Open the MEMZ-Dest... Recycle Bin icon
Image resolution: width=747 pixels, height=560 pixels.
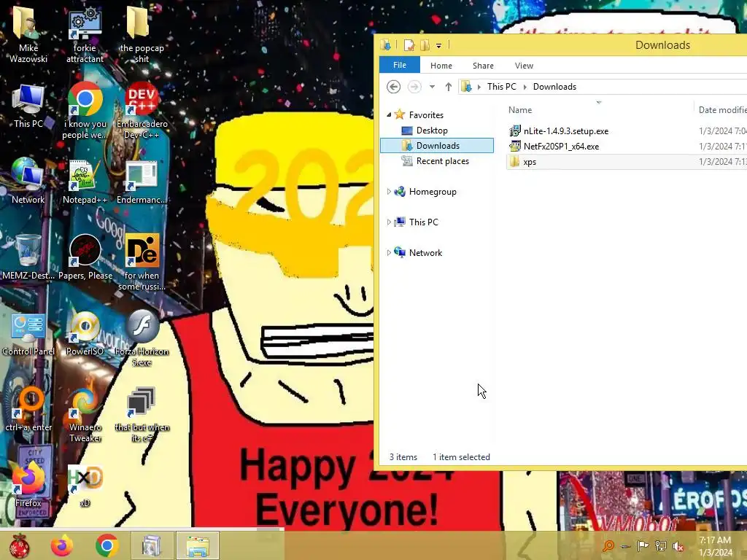coord(28,257)
